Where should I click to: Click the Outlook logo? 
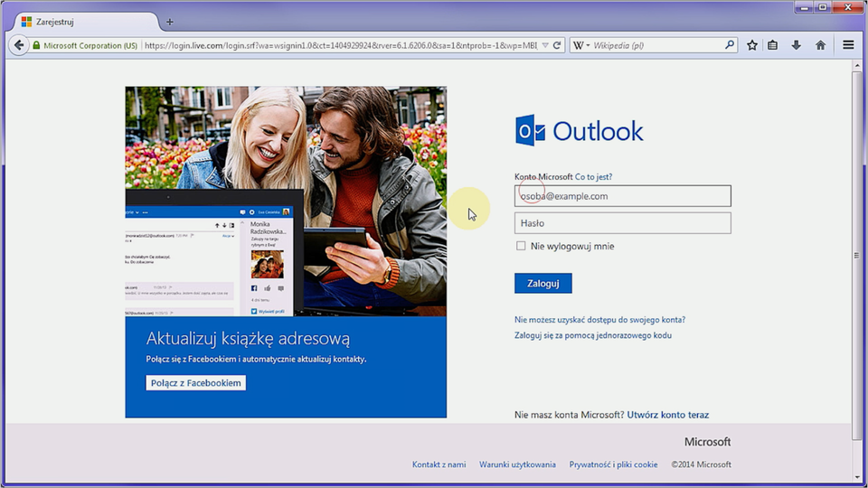[579, 131]
